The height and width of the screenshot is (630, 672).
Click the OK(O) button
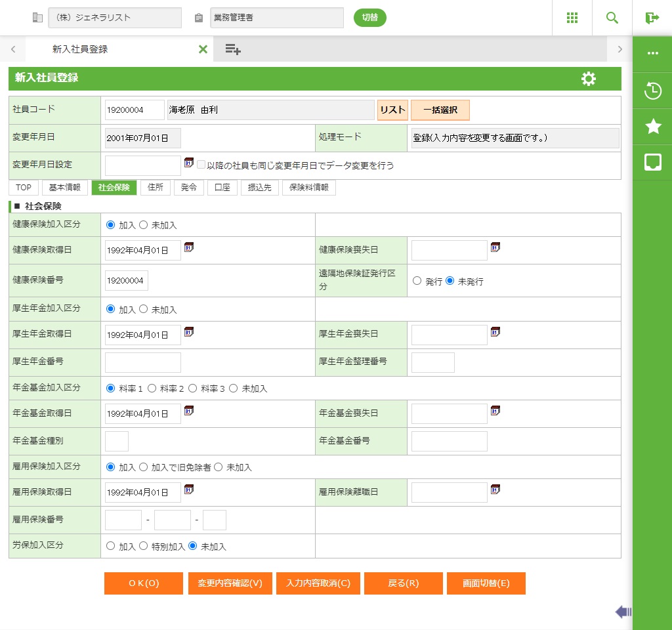coord(143,583)
